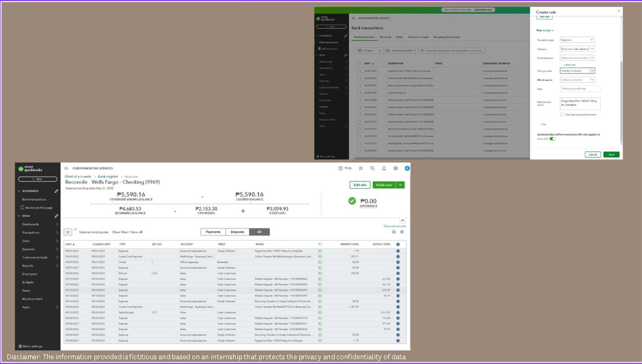Switch to Rules tab in Bank transactions

click(399, 37)
